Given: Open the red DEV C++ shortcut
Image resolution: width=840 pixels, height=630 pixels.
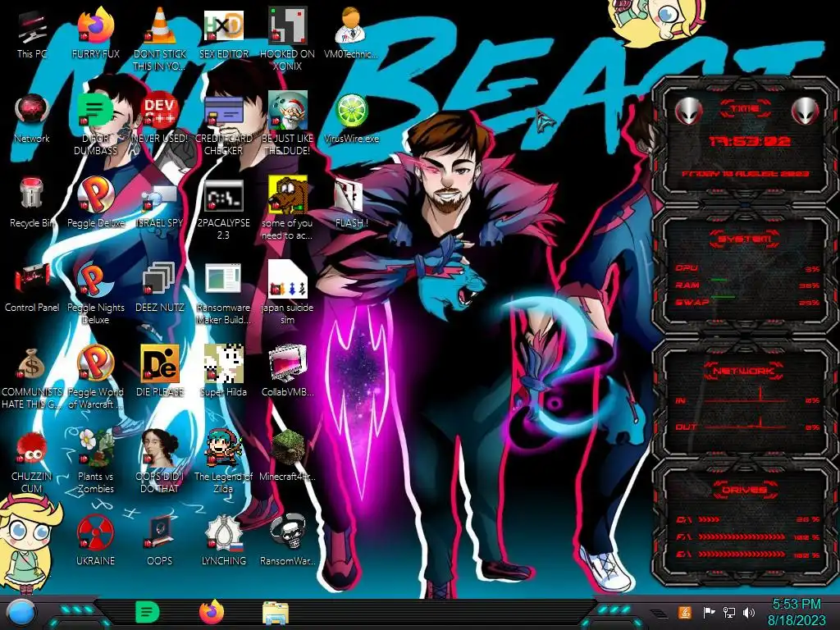Looking at the screenshot, I should (x=160, y=118).
